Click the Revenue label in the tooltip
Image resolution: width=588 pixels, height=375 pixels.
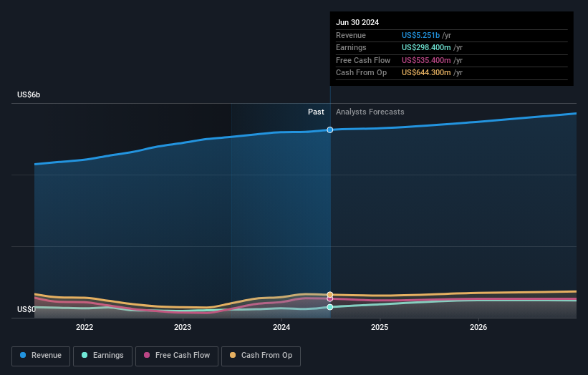click(x=351, y=35)
